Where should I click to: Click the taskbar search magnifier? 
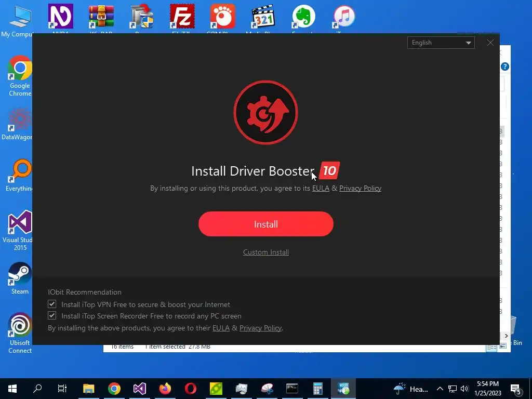pyautogui.click(x=37, y=389)
